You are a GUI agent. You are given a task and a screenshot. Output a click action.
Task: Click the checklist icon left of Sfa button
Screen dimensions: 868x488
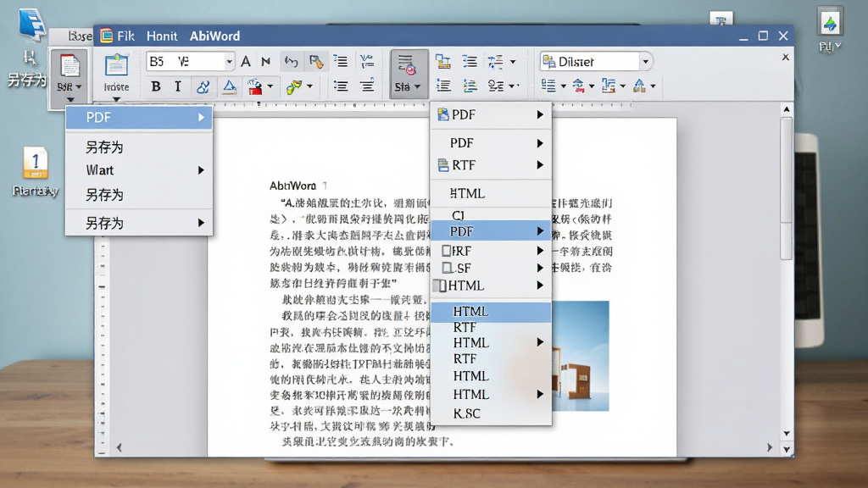coord(366,61)
